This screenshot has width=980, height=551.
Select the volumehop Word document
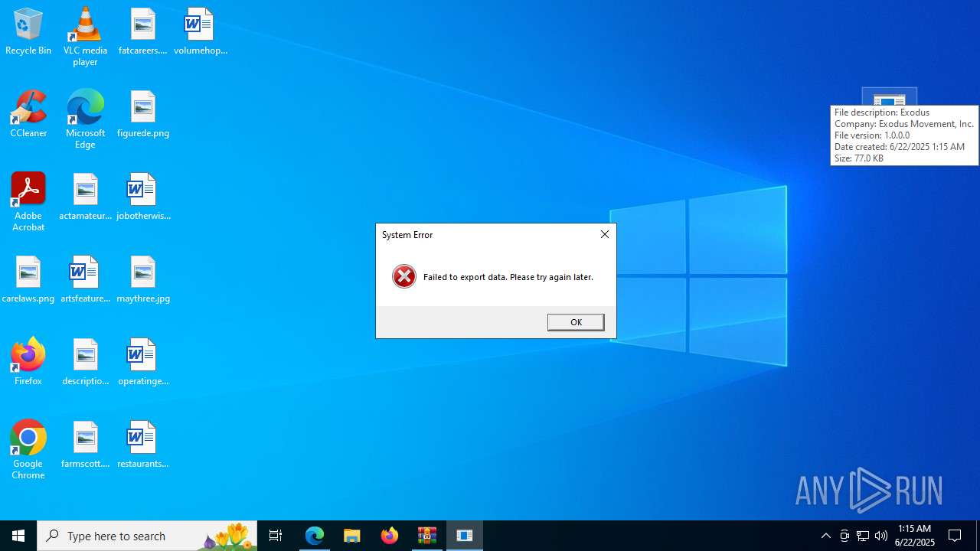pyautogui.click(x=201, y=32)
